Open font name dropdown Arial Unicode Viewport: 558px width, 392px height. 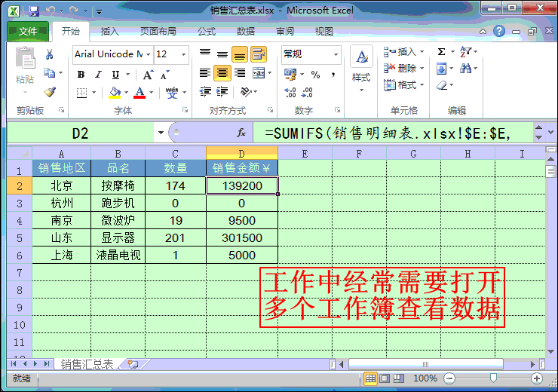pos(148,54)
